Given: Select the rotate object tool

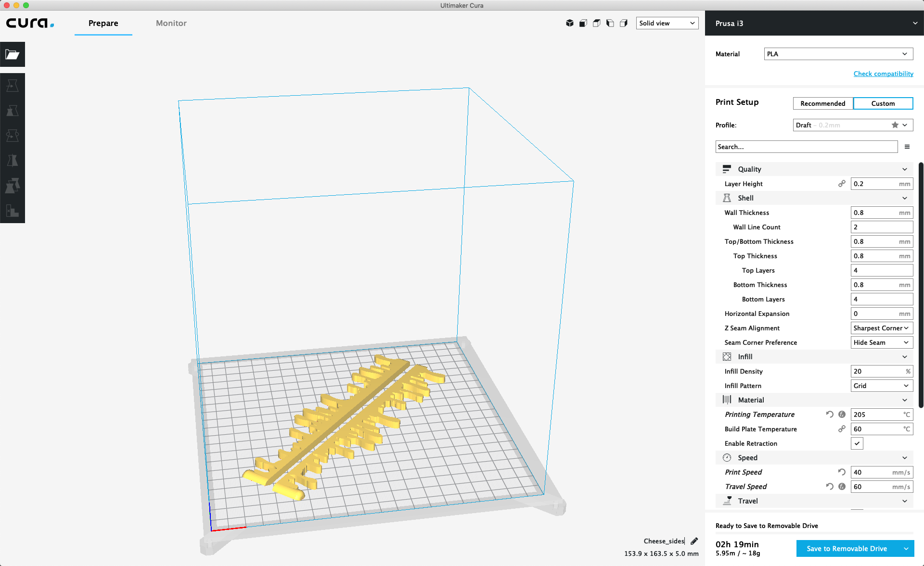Looking at the screenshot, I should [12, 136].
